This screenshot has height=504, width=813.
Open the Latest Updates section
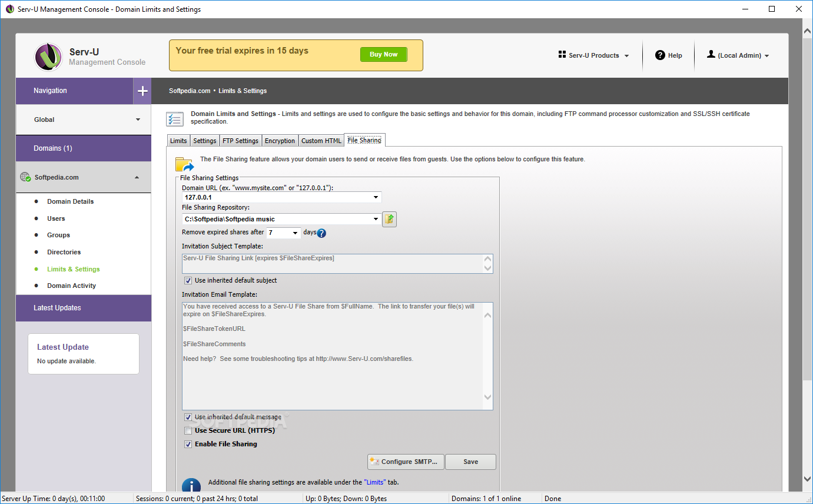[x=84, y=308]
